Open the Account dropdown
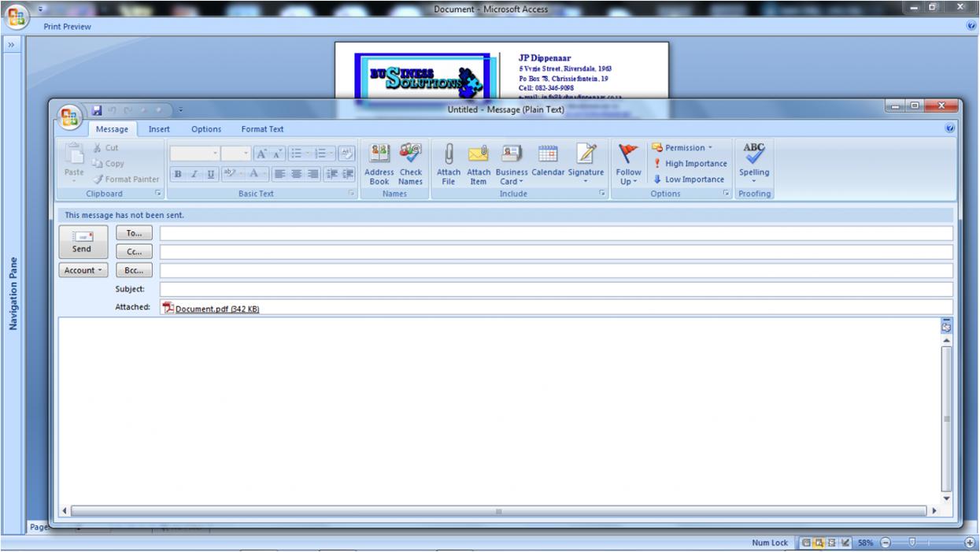Screen dimensions: 980x552 pos(83,270)
